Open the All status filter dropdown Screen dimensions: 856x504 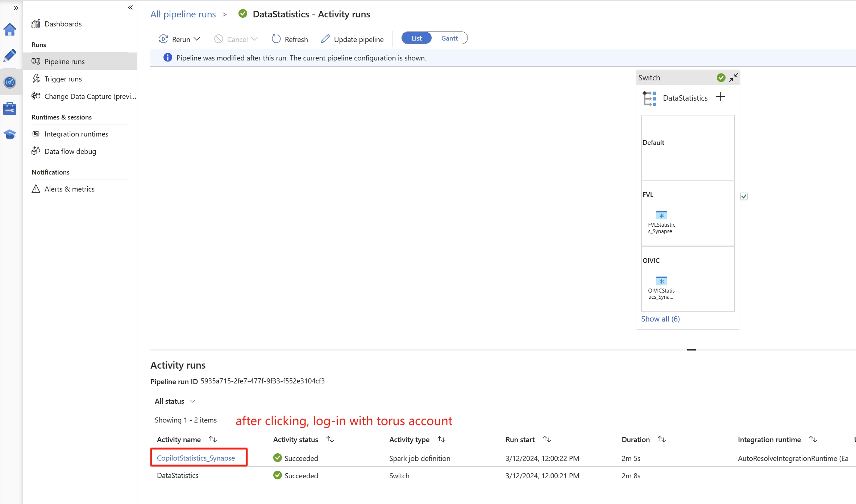pyautogui.click(x=175, y=401)
